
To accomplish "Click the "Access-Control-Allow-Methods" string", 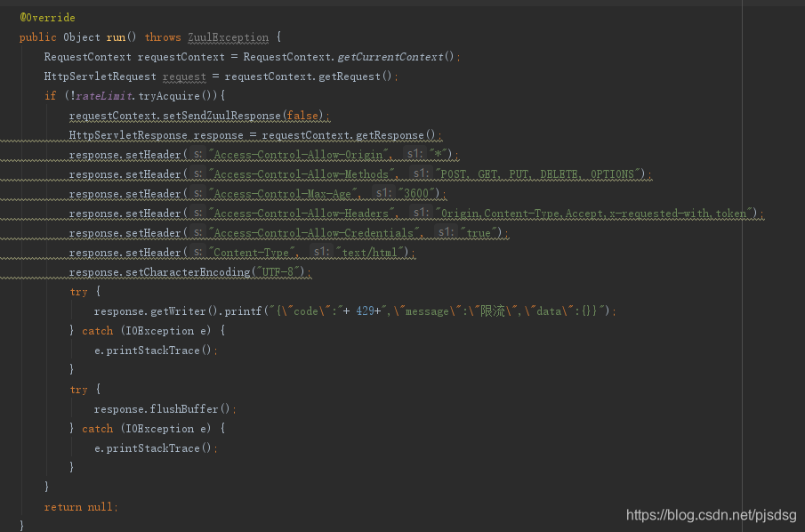I will 302,174.
